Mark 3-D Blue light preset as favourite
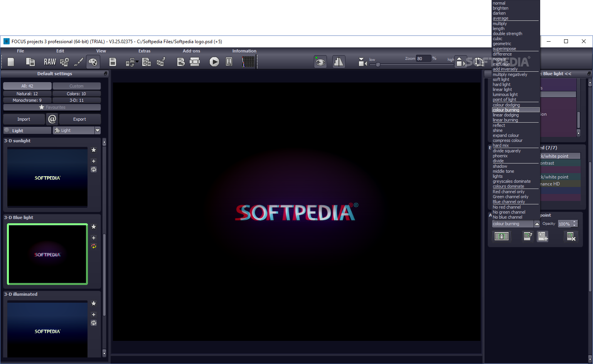Image resolution: width=593 pixels, height=364 pixels. click(93, 227)
